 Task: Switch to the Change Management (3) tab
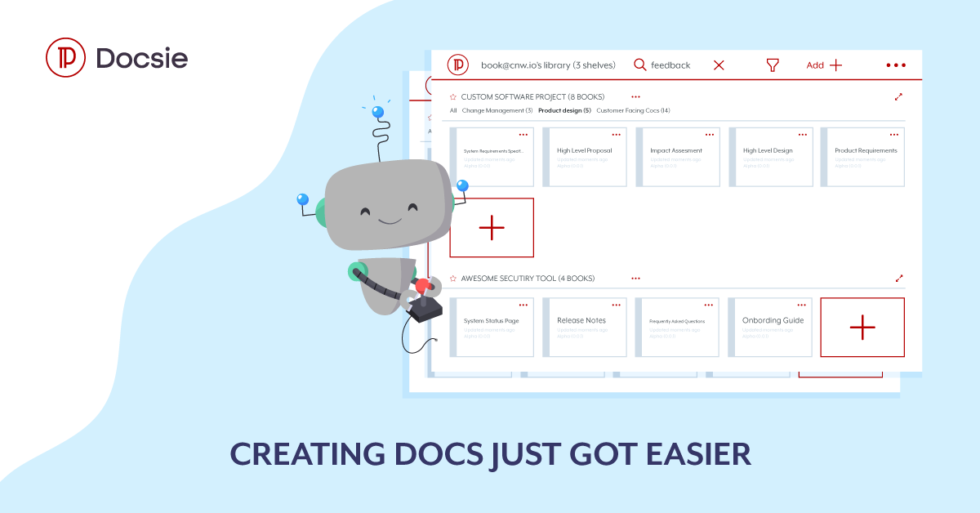coord(497,110)
